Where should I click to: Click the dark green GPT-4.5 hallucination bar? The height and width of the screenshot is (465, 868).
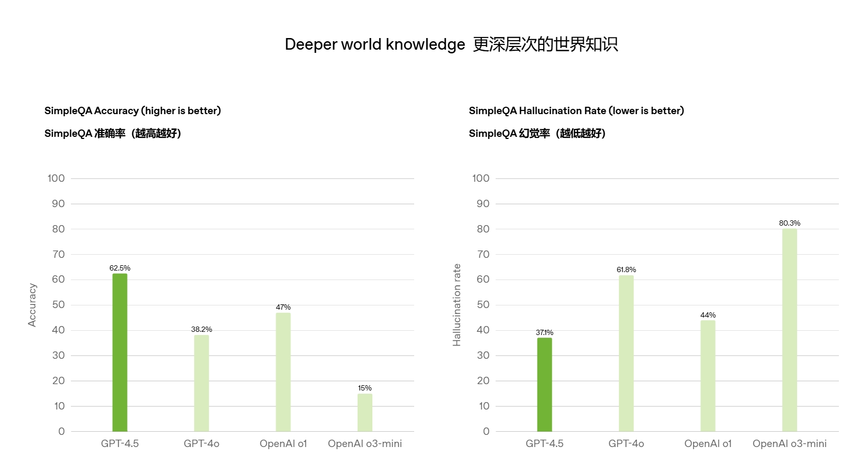[x=544, y=385]
